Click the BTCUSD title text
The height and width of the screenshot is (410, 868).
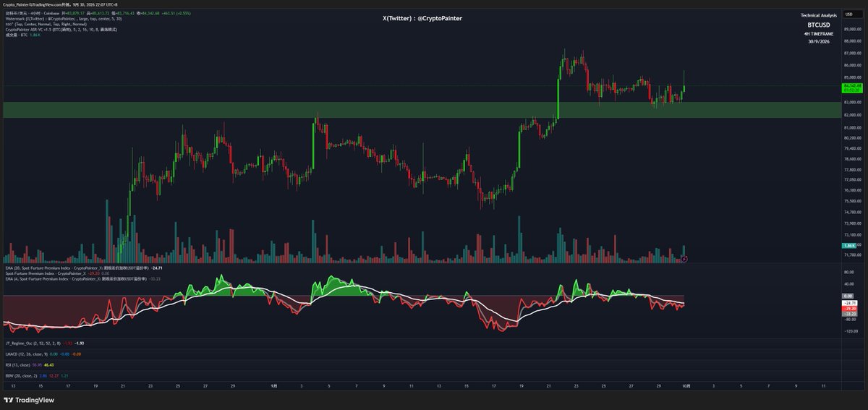pos(819,25)
